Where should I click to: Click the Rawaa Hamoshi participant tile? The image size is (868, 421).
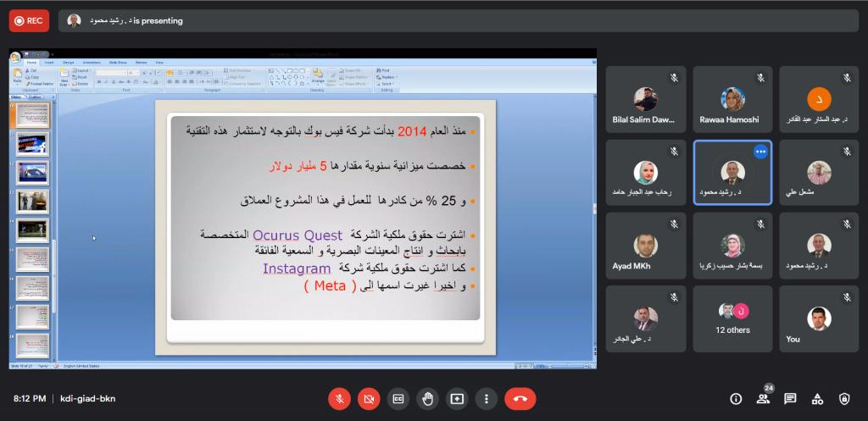[x=732, y=100]
